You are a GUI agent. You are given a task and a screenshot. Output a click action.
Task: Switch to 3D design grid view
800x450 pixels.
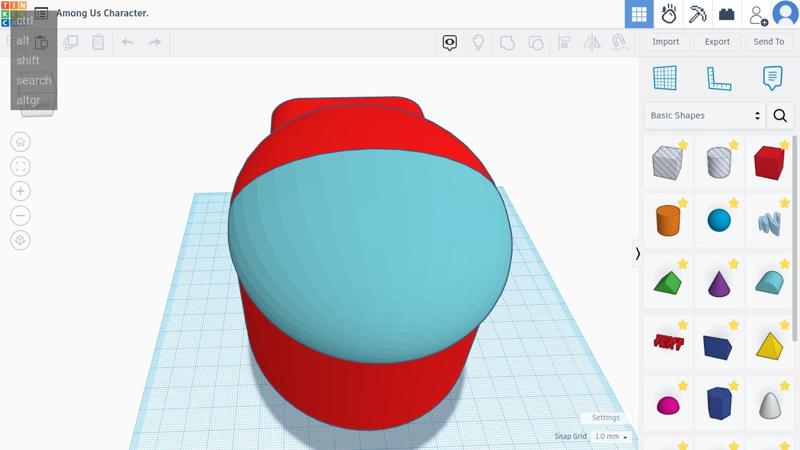click(x=639, y=14)
